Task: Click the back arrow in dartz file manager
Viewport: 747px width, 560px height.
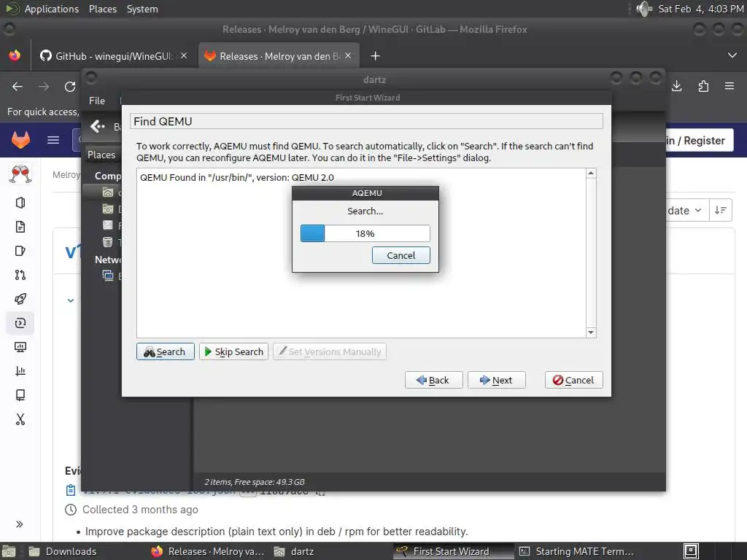Action: 98,126
